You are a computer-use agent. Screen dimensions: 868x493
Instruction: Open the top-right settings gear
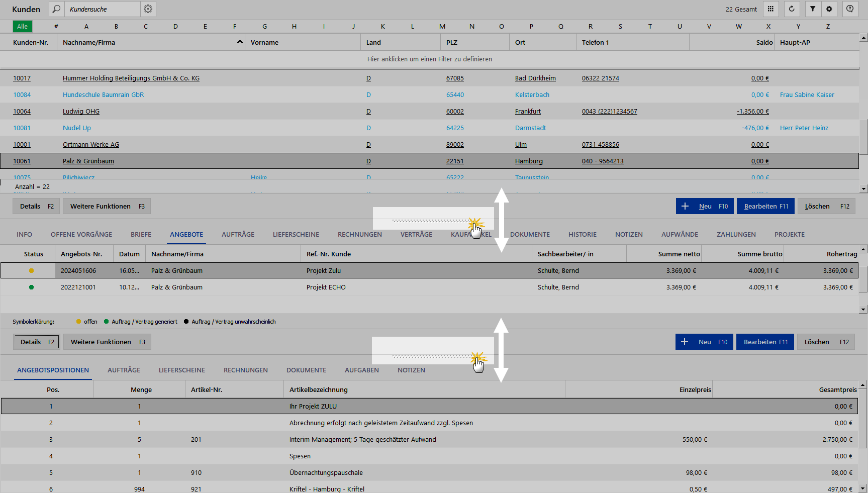point(829,9)
